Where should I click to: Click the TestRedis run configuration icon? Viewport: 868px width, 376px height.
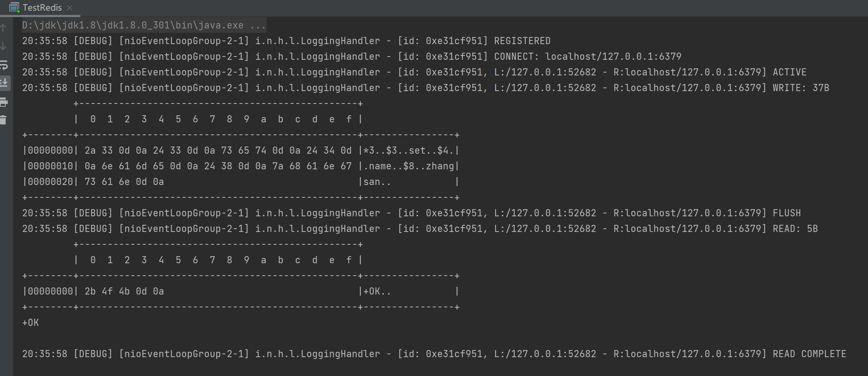pos(14,7)
